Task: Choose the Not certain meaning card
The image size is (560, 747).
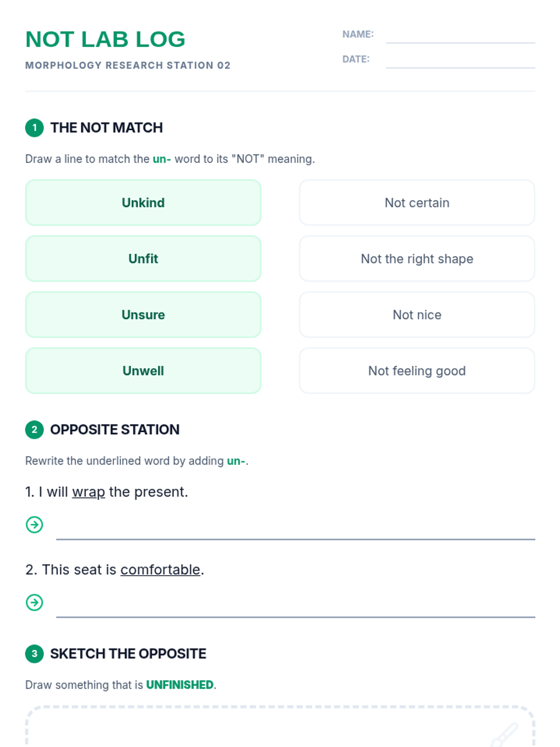Action: pos(417,203)
